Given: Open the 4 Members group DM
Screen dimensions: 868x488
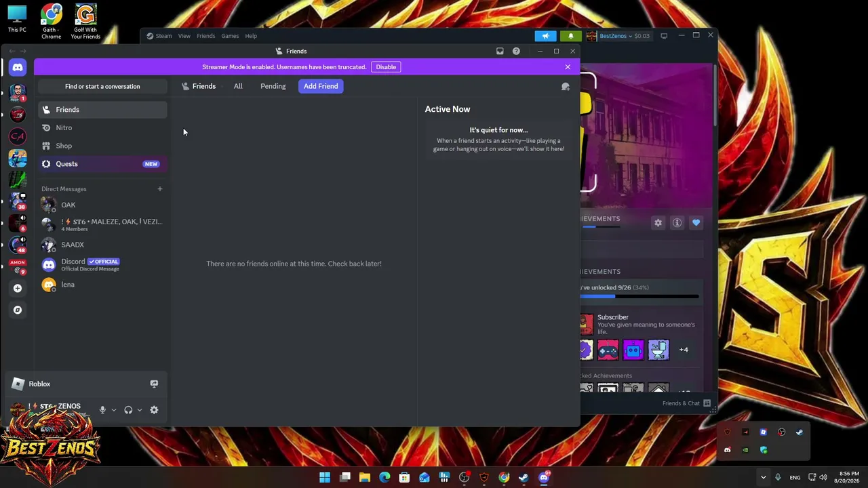Looking at the screenshot, I should (102, 224).
